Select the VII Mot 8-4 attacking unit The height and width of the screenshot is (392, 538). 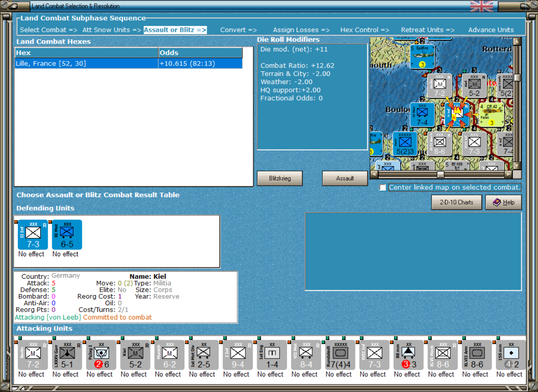click(306, 355)
